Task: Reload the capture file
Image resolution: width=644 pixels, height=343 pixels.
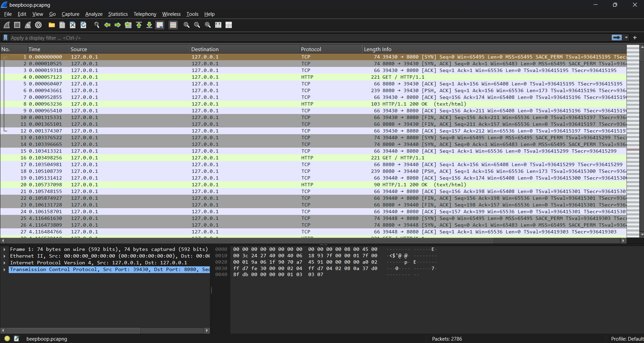Action: coord(83,25)
